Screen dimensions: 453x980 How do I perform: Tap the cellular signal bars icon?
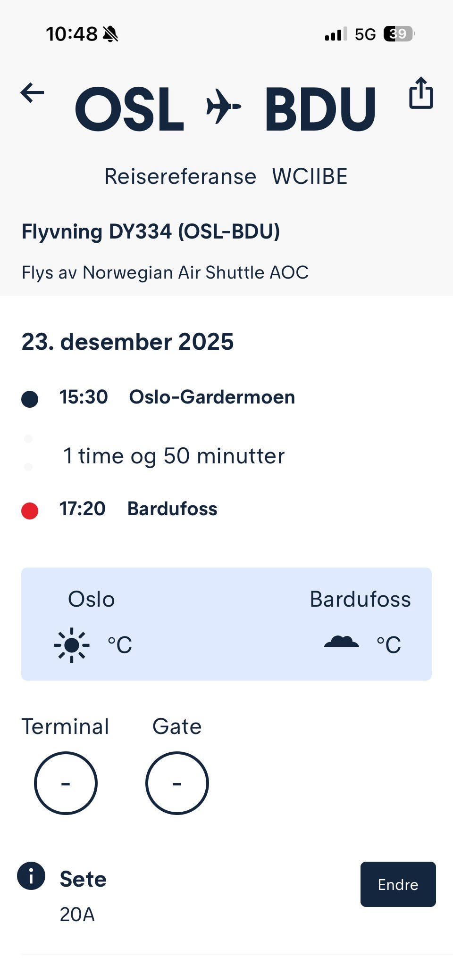(336, 34)
